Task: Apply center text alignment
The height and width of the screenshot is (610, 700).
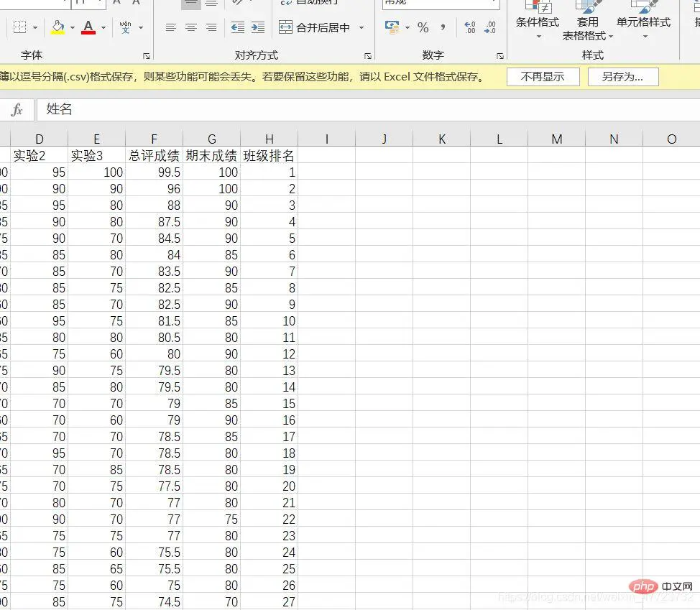Action: click(191, 27)
